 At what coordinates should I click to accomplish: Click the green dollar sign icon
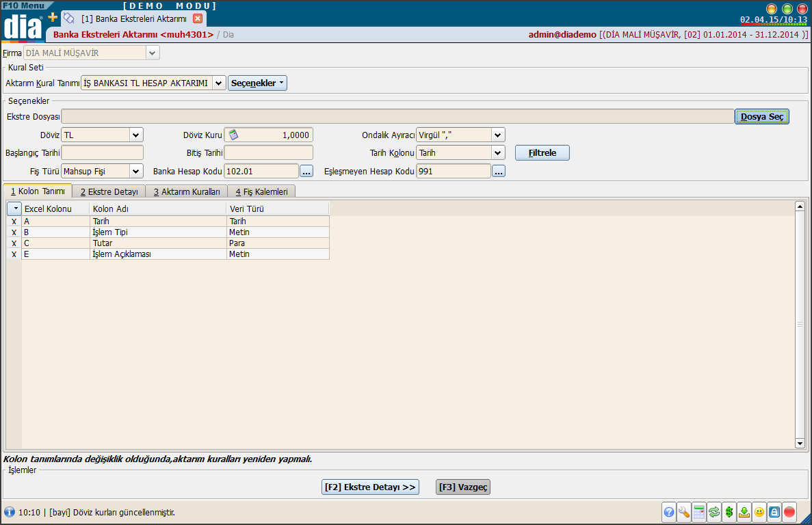pos(729,512)
